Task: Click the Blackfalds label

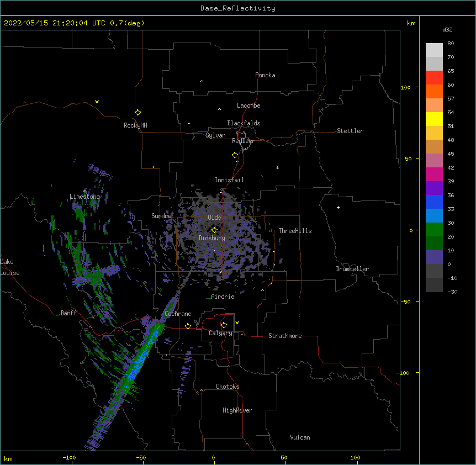Action: coord(244,123)
